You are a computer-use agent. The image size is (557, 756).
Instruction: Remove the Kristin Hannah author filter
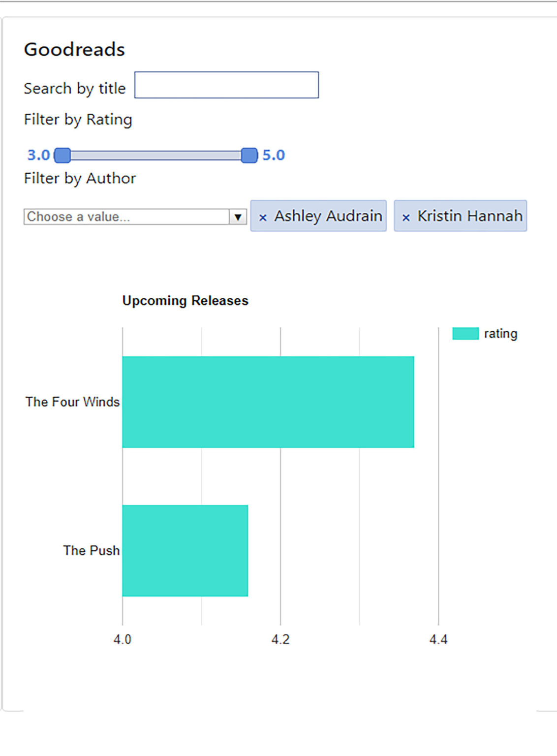[406, 217]
